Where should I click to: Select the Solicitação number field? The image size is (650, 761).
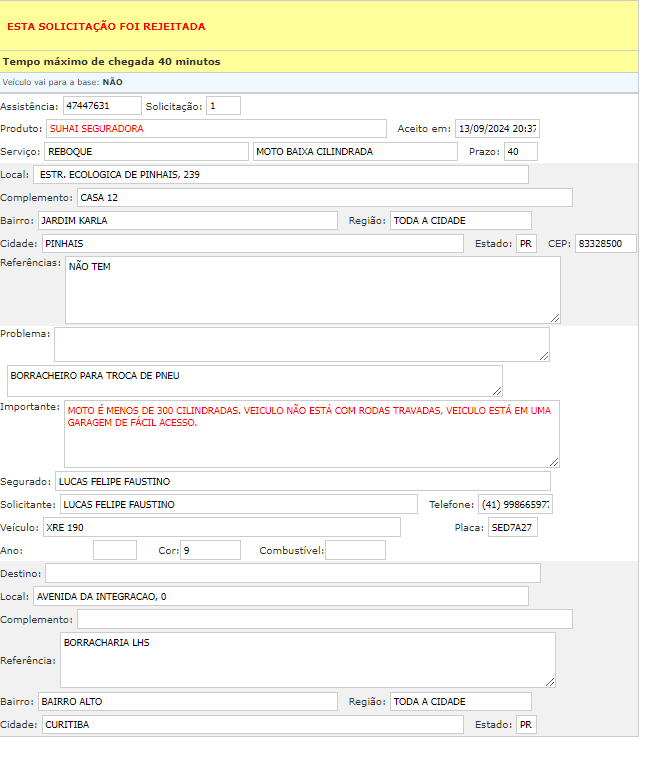point(223,106)
